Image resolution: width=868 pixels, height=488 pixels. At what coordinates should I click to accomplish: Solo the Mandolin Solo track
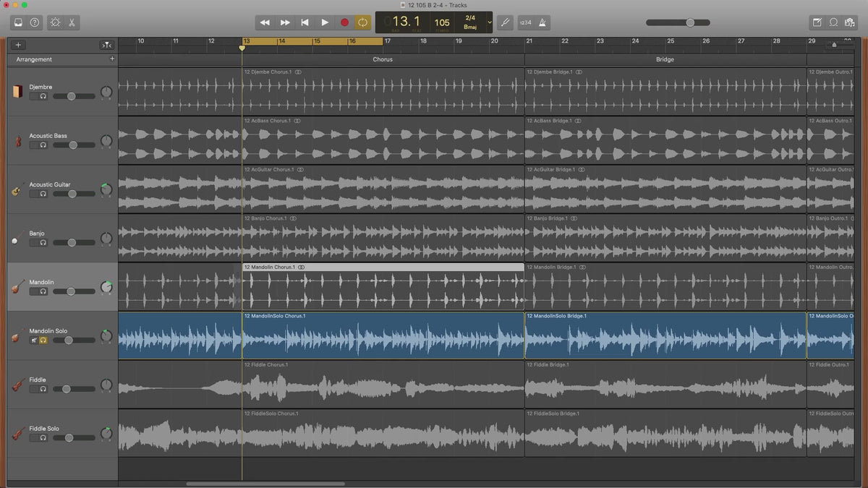[x=43, y=340]
